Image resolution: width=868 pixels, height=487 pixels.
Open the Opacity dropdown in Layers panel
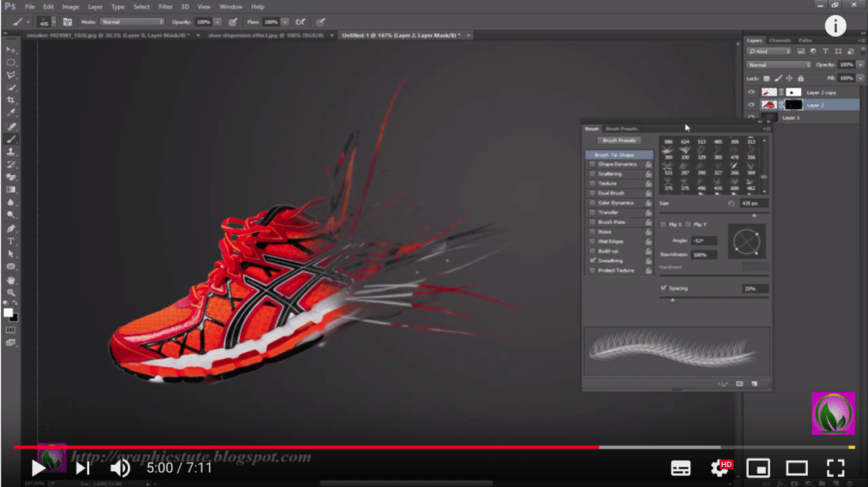[x=861, y=65]
